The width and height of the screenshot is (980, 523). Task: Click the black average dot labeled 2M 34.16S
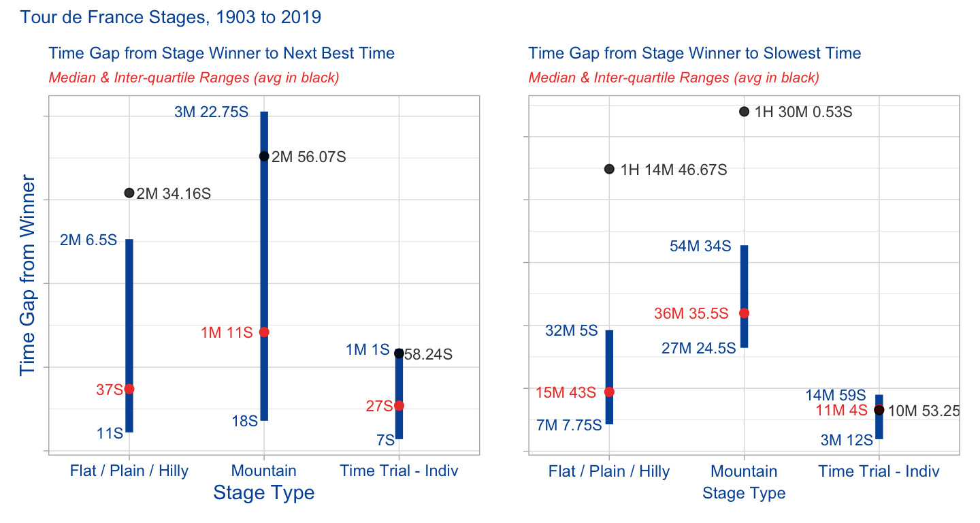pos(129,193)
